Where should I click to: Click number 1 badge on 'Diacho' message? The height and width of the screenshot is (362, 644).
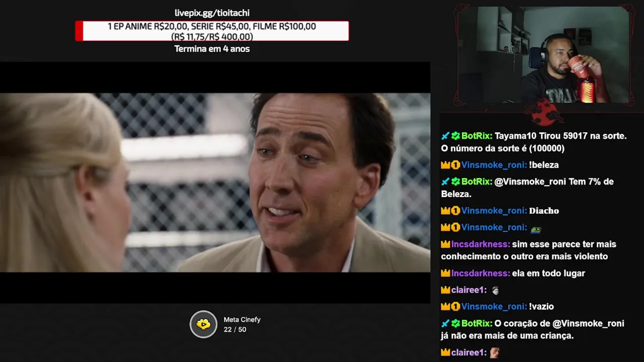pos(455,211)
